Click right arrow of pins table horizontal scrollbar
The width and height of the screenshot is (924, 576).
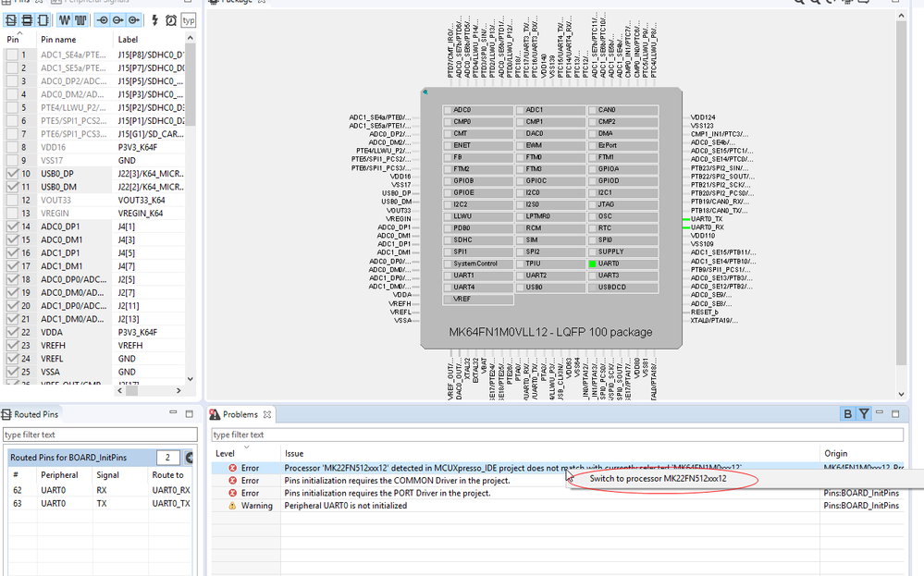click(x=179, y=390)
